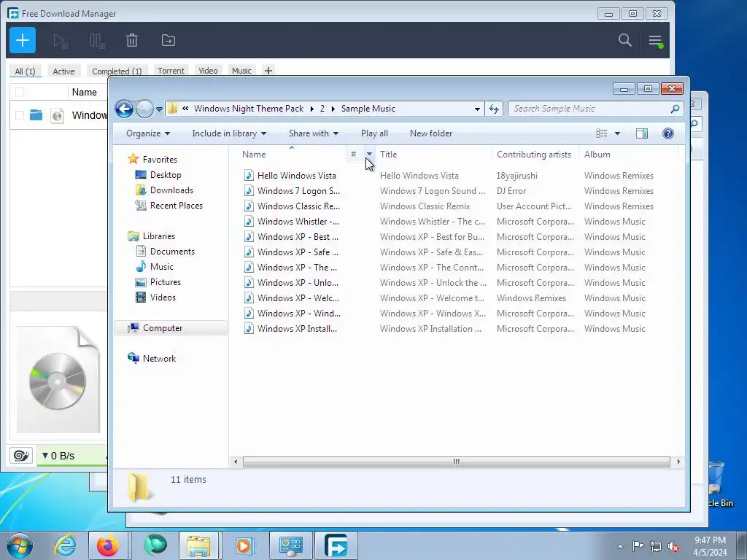The image size is (747, 560).
Task: Open the Torrent tab
Action: (x=171, y=71)
